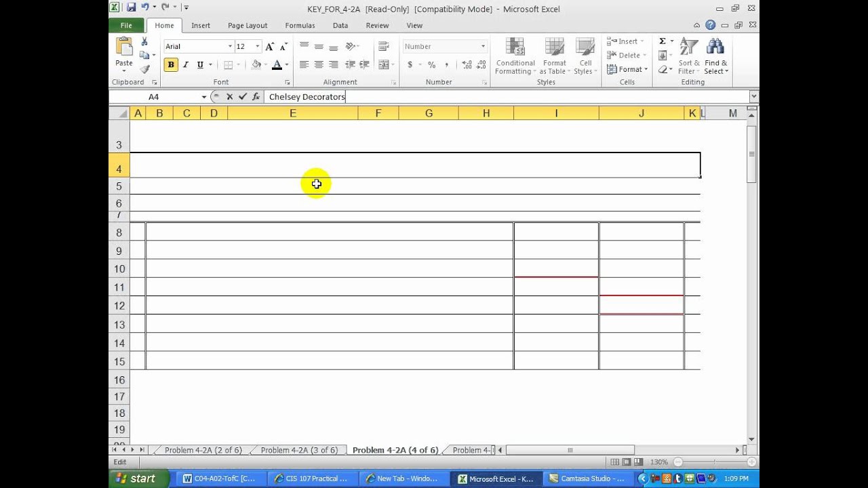Screen dimensions: 868x488
Task: Open the Arial font name dropdown
Action: click(230, 46)
